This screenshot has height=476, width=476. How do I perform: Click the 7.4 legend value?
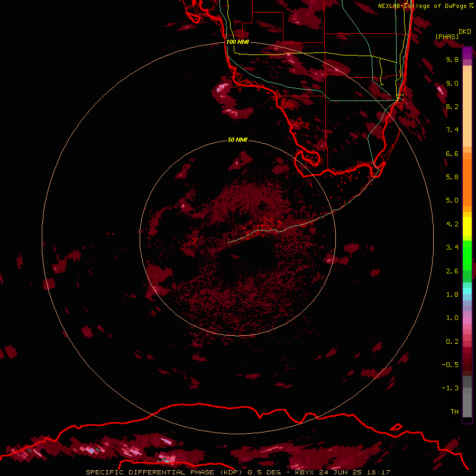coord(452,130)
